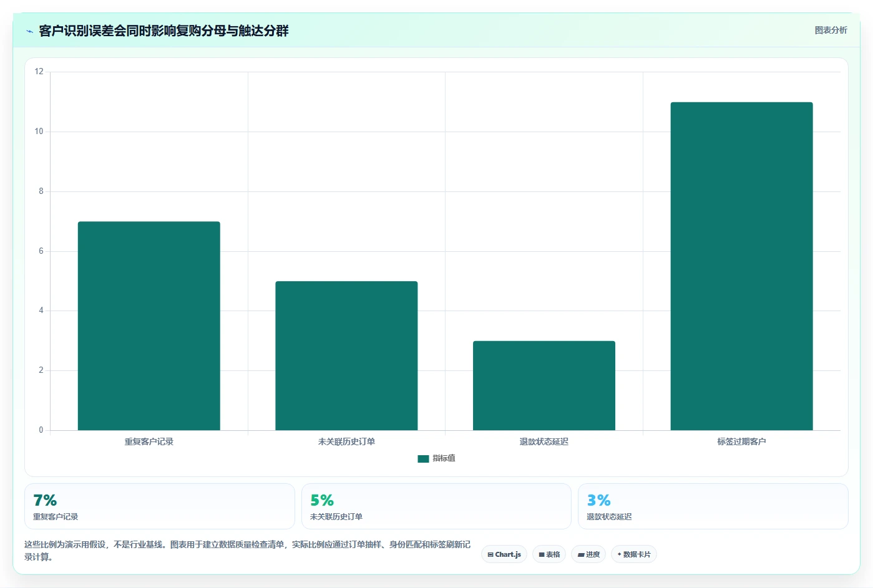Click the title 客户识别误差会同时影响复购分母与触达分群

click(x=163, y=31)
